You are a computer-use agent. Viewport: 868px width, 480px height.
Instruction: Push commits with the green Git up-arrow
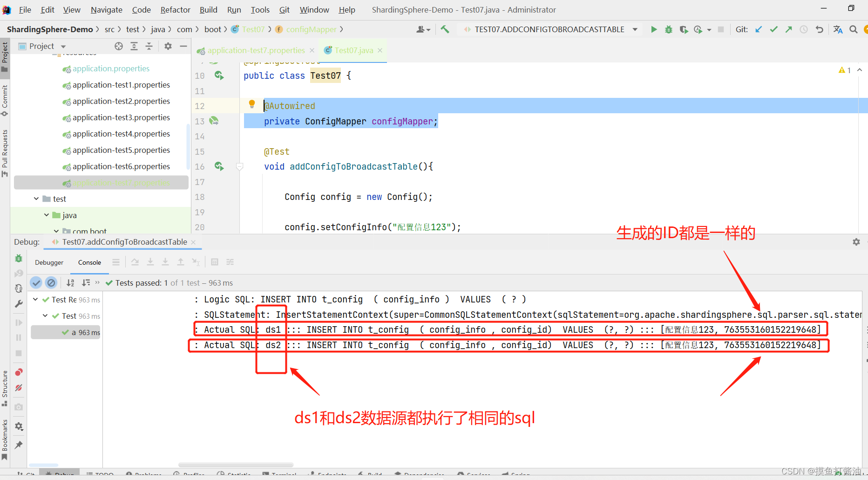(x=788, y=29)
